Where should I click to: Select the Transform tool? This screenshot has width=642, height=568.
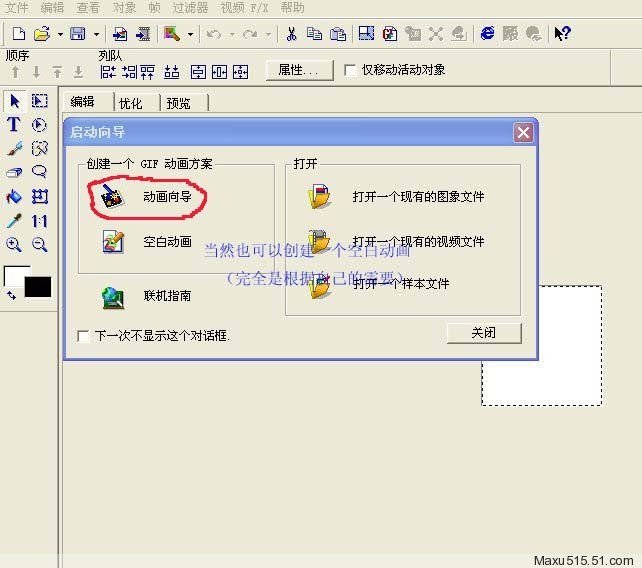(x=40, y=197)
